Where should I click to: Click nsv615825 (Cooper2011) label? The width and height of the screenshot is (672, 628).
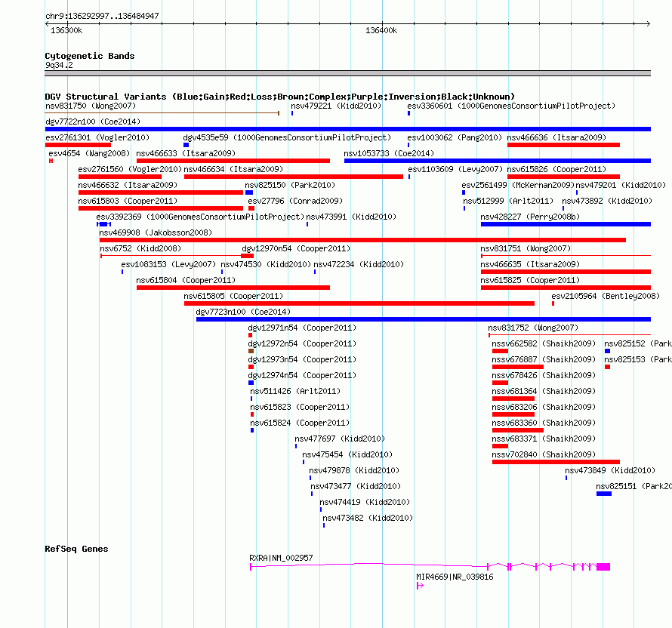pos(530,280)
